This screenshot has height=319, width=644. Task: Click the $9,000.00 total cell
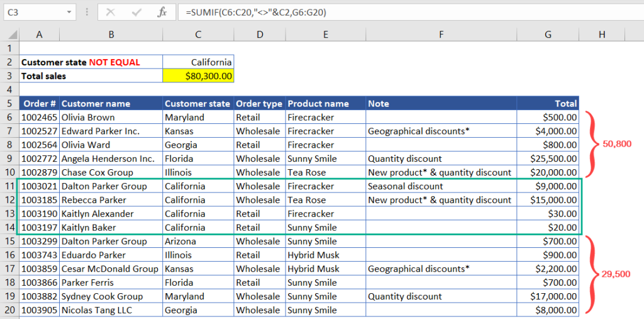click(548, 186)
